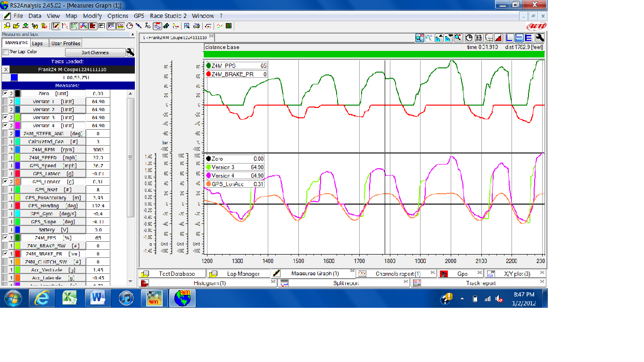Click the zoom-in magnifier with plus on graph toolbar
Viewport: 644px width, 362px height.
coord(429,38)
